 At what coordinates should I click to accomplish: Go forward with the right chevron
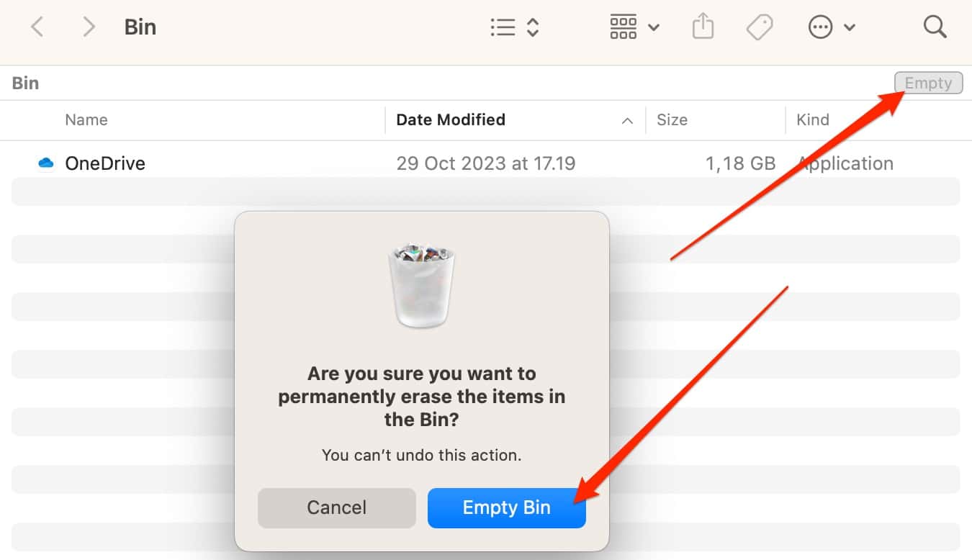88,27
